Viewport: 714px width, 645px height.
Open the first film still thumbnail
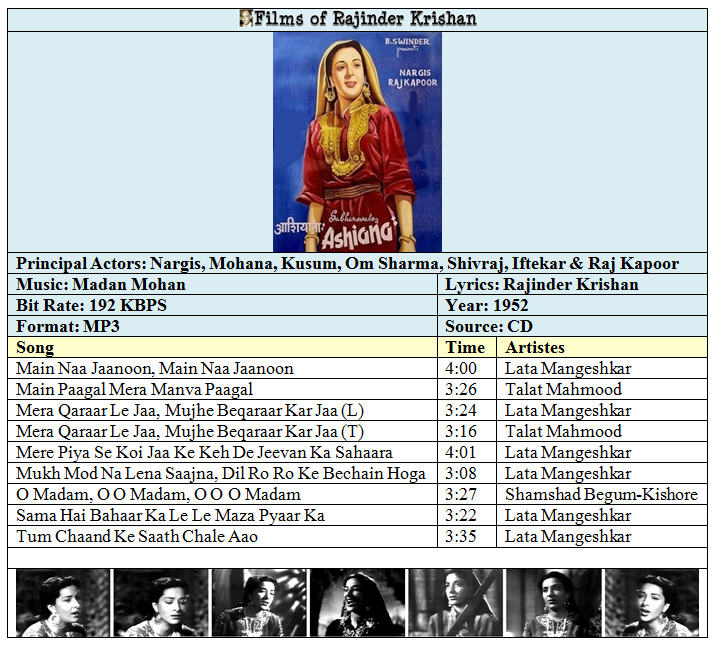[63, 602]
